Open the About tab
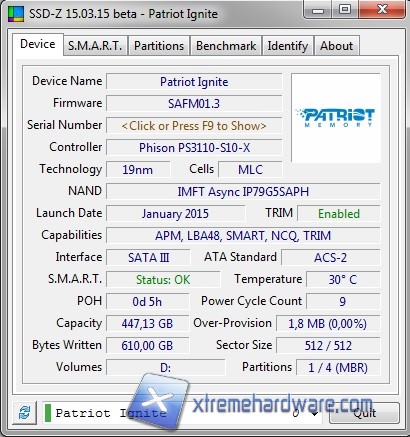Screen dimensions: 410x437 [x=336, y=46]
